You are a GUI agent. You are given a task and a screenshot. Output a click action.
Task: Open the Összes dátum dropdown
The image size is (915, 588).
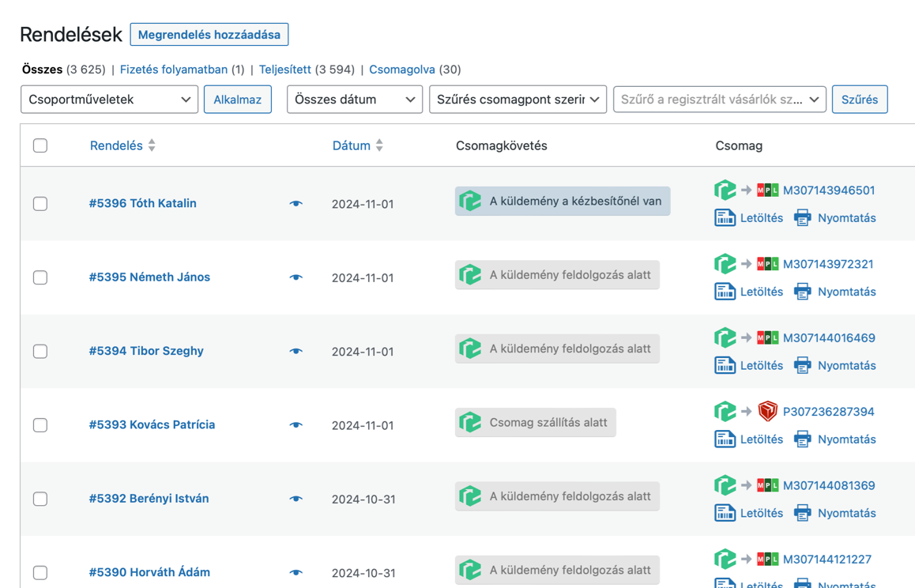(x=354, y=99)
